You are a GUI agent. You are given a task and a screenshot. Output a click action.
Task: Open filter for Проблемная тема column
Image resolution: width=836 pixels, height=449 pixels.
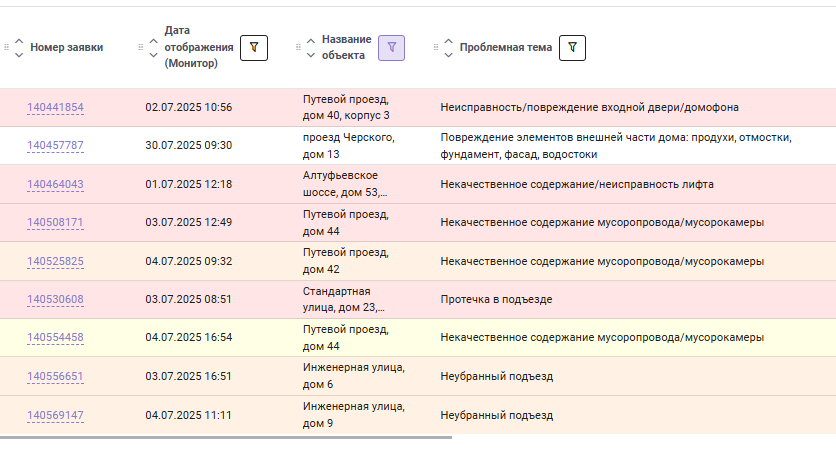click(572, 48)
